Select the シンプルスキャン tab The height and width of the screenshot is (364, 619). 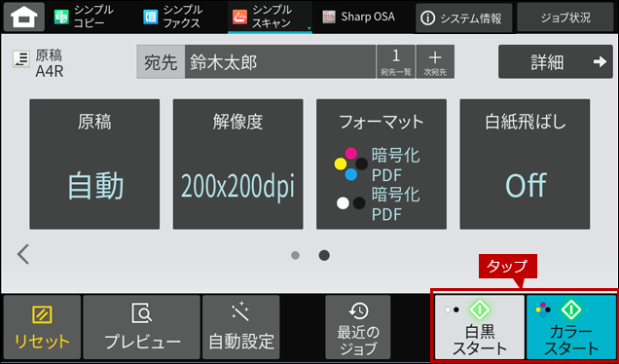pyautogui.click(x=270, y=17)
